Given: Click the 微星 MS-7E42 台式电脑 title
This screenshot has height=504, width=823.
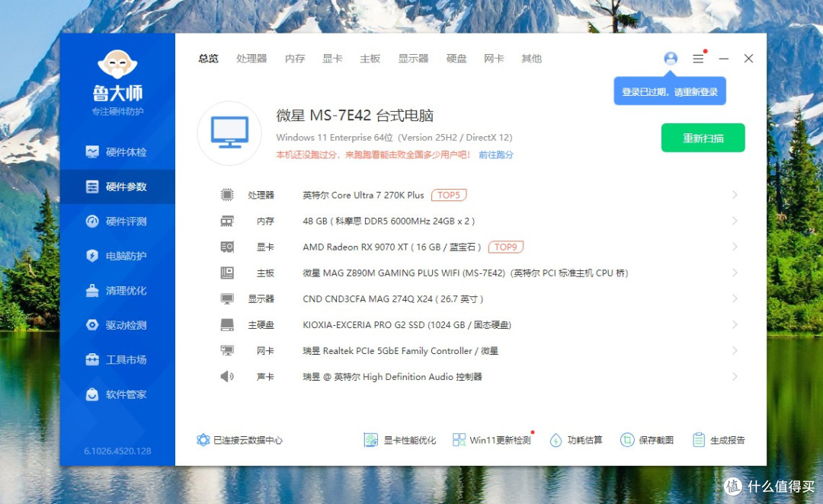Looking at the screenshot, I should 355,116.
